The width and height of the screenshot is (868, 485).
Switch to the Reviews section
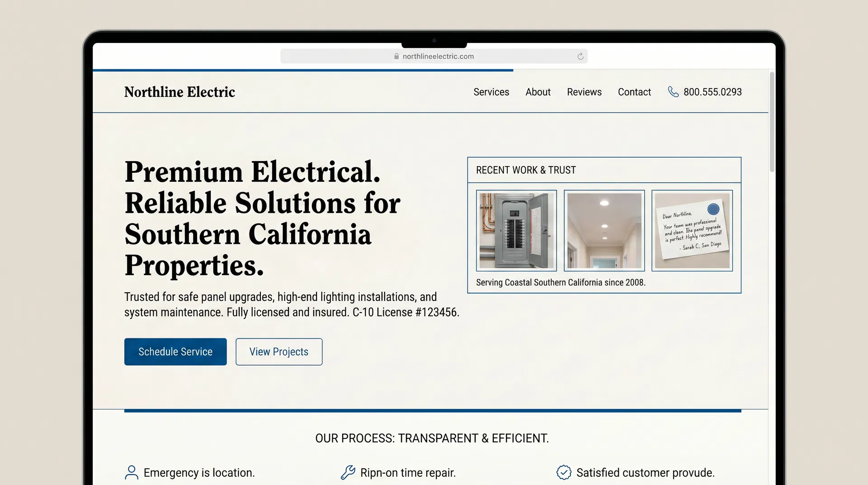click(x=584, y=92)
